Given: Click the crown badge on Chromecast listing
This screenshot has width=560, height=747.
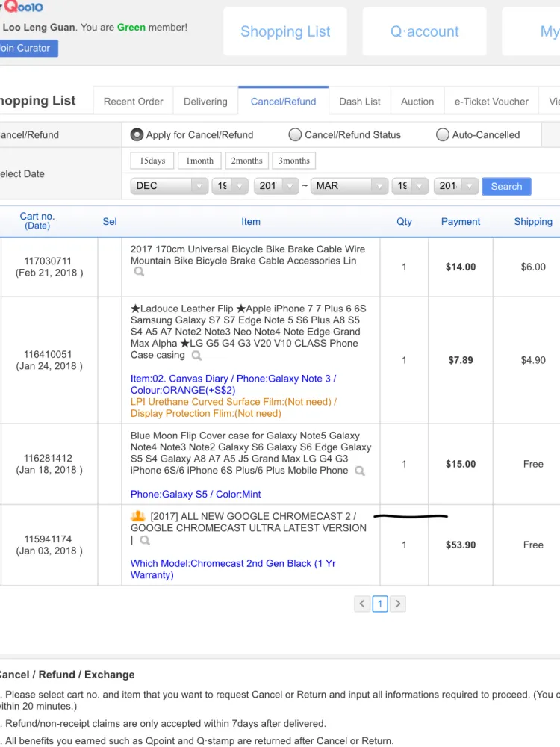Looking at the screenshot, I should pos(138,516).
